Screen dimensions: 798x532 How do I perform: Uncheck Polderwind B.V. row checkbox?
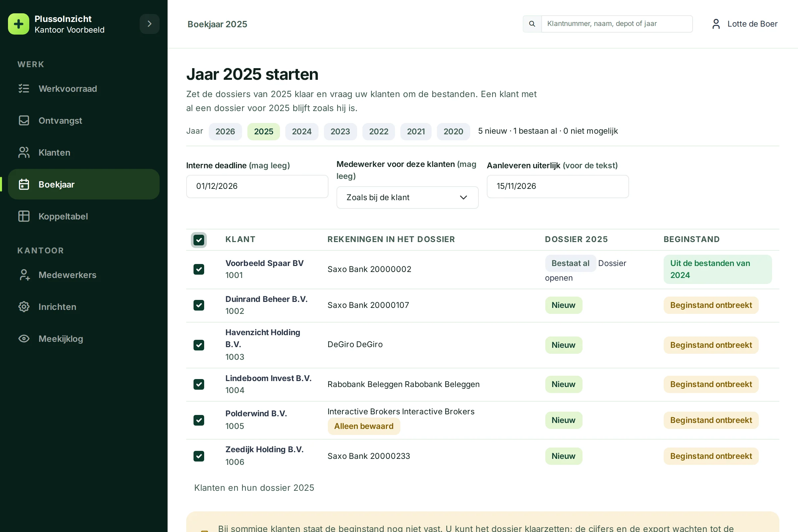(x=199, y=420)
